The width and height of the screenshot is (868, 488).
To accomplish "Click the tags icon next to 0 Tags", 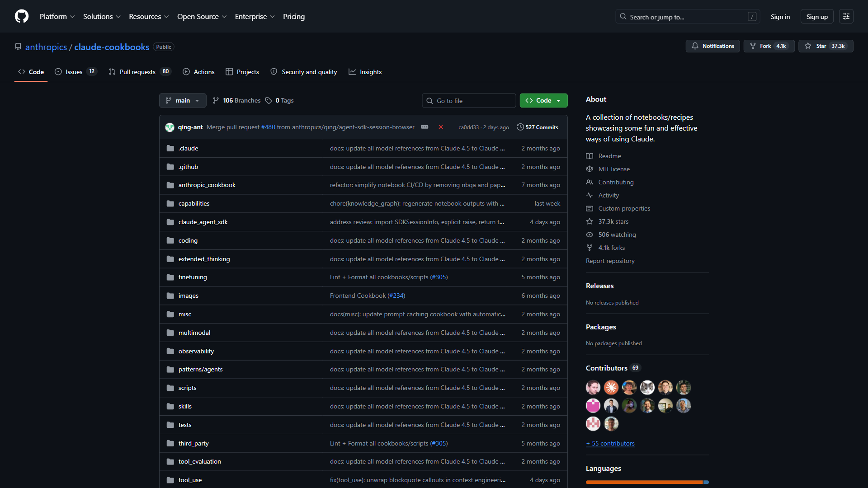I will coord(269,100).
